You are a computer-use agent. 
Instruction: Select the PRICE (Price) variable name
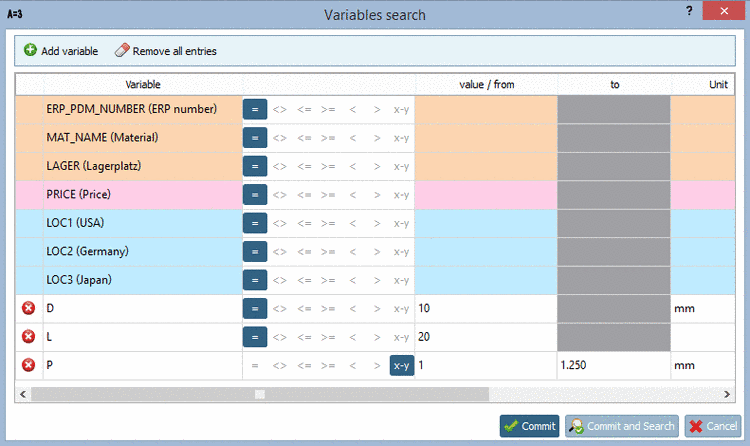click(x=78, y=194)
